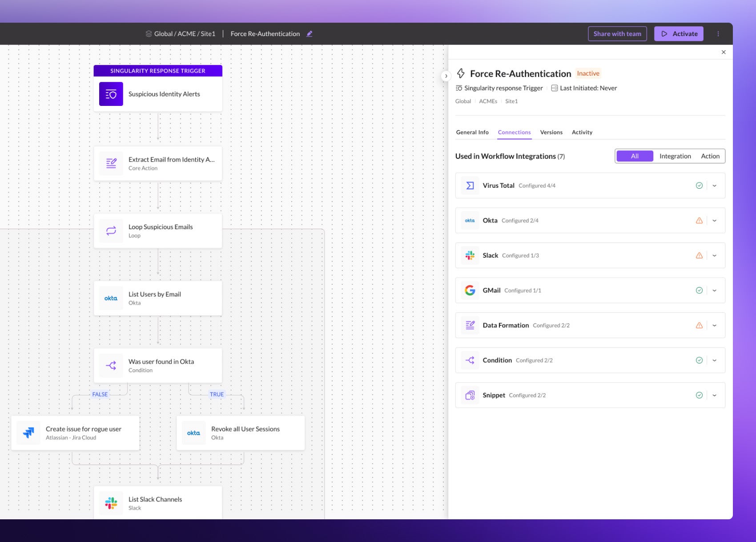Viewport: 756px width, 542px height.
Task: Click the Share with team button
Action: (x=617, y=34)
